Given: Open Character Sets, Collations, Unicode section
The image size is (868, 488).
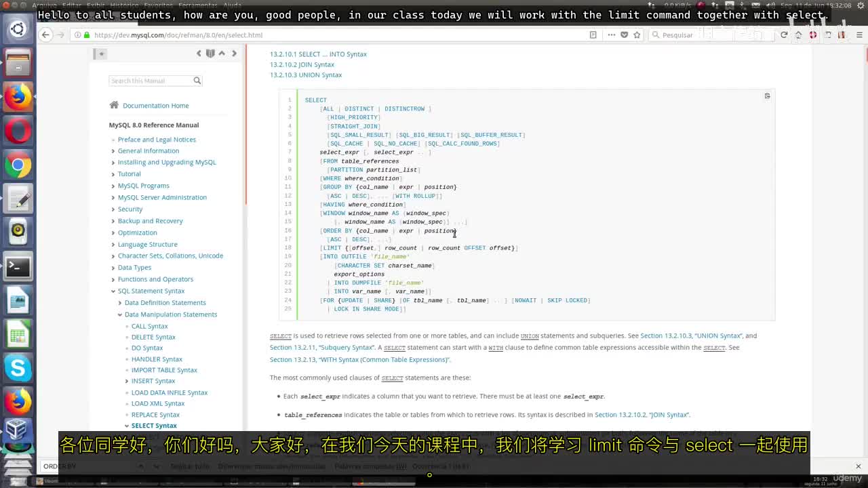Looking at the screenshot, I should pyautogui.click(x=170, y=256).
